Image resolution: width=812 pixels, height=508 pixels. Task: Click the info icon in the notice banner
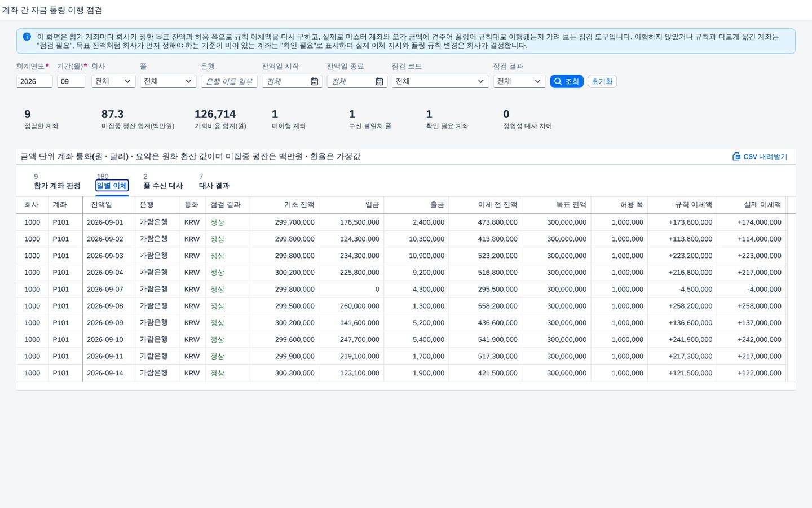(27, 37)
